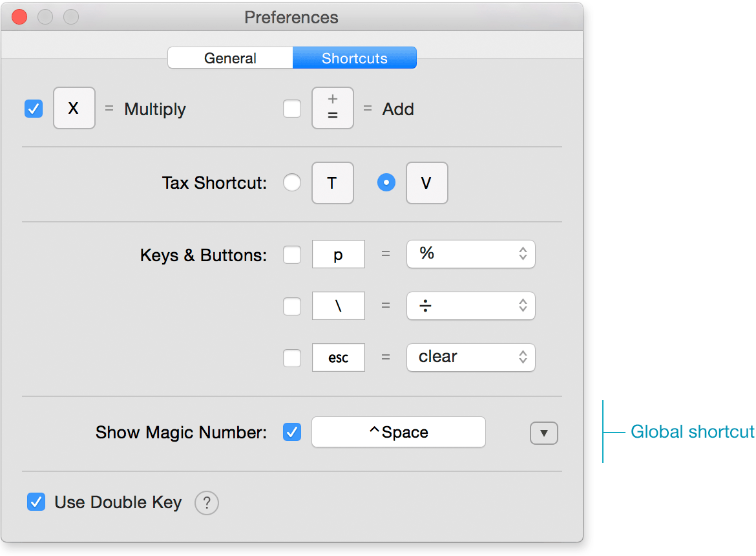Open the ÷ function dropdown
The height and width of the screenshot is (556, 756).
[471, 306]
